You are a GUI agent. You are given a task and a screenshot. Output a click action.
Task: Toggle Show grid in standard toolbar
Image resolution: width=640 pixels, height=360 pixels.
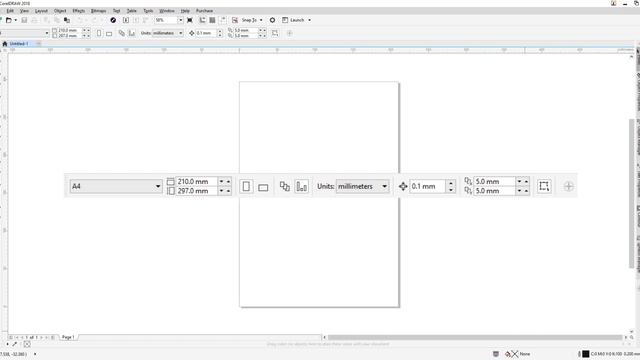coord(212,20)
